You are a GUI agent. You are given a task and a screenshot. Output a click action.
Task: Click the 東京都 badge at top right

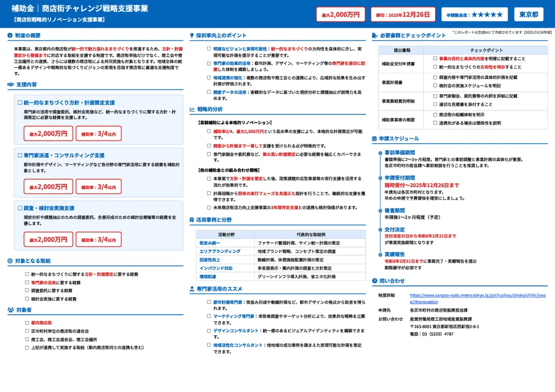528,14
